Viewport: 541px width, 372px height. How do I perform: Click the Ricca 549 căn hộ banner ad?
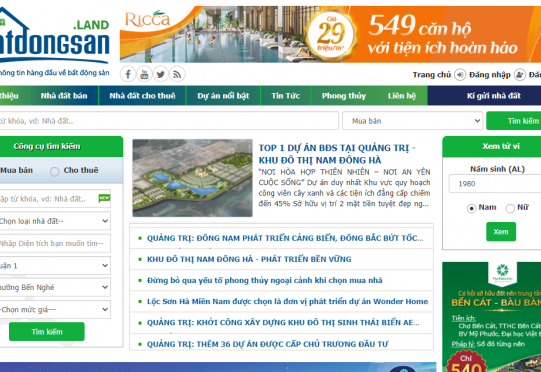[x=330, y=35]
